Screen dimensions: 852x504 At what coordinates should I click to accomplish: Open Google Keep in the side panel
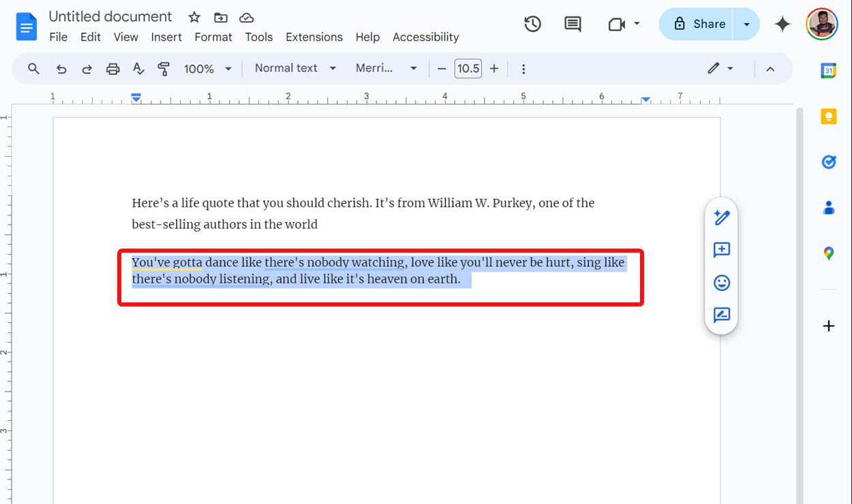tap(829, 116)
